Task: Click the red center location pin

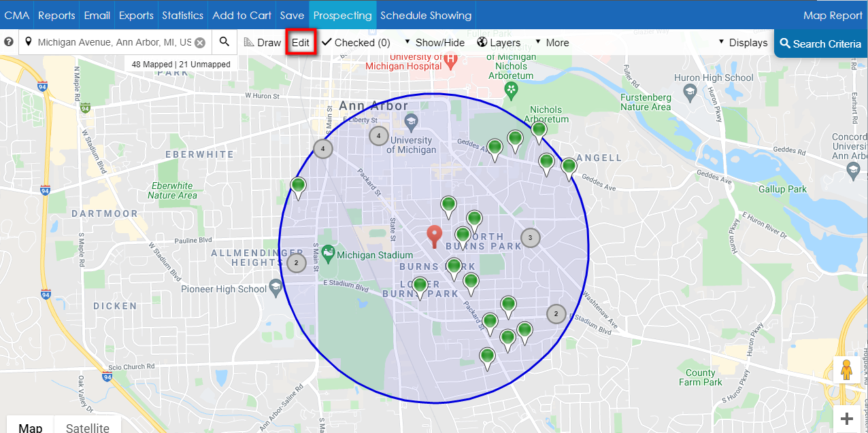Action: tap(435, 236)
